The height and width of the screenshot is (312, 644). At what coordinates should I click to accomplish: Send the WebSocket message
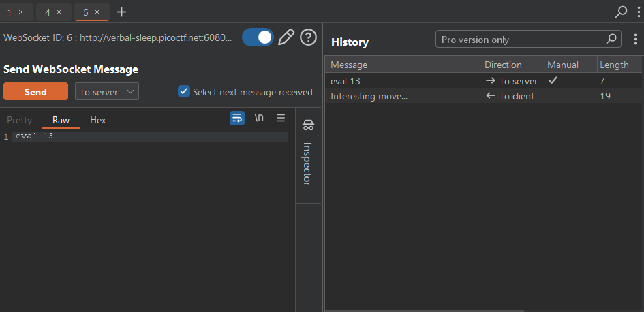35,91
